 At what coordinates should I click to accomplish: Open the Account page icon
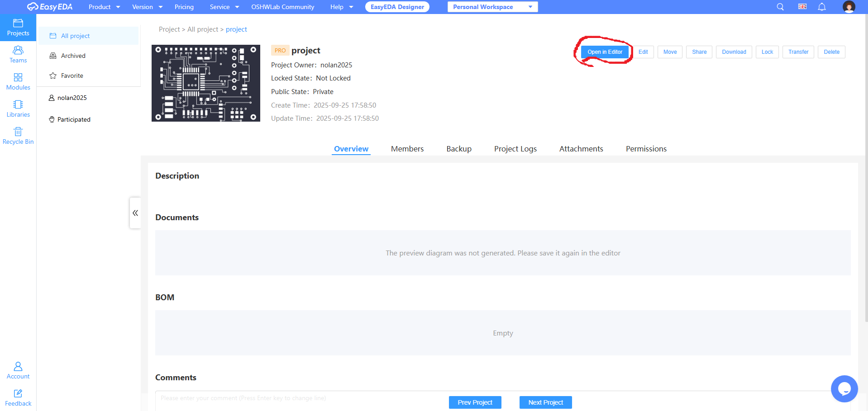(x=18, y=370)
